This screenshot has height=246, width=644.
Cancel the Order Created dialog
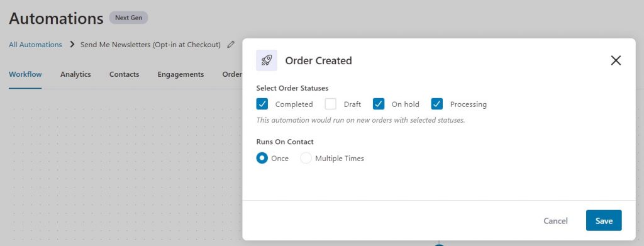[x=555, y=221]
